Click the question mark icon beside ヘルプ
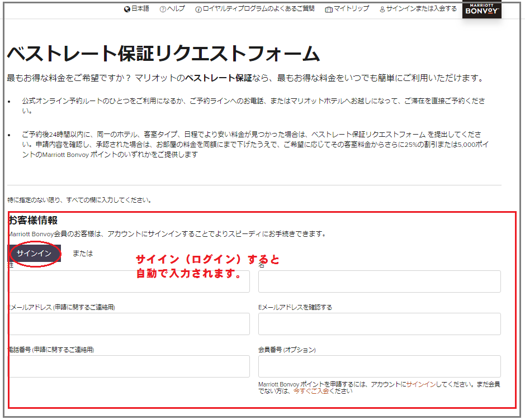Image resolution: width=525 pixels, height=420 pixels. tap(163, 9)
